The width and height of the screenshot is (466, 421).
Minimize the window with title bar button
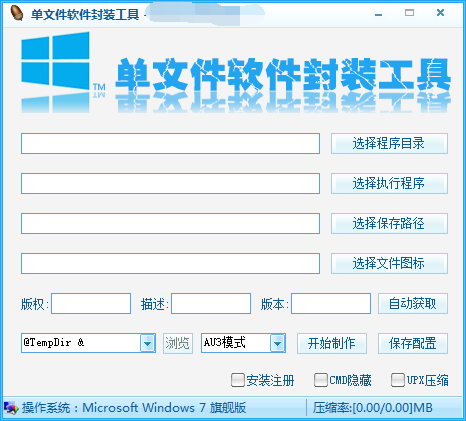(x=378, y=14)
